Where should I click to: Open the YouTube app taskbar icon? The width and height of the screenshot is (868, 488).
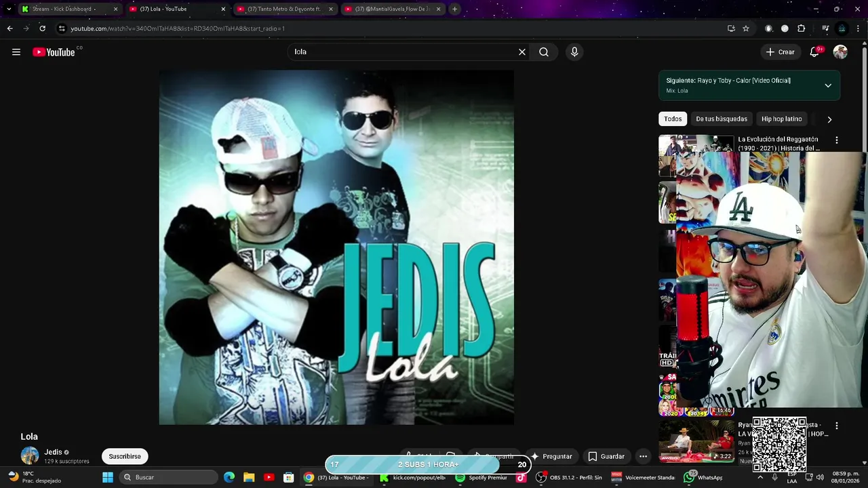(x=269, y=477)
